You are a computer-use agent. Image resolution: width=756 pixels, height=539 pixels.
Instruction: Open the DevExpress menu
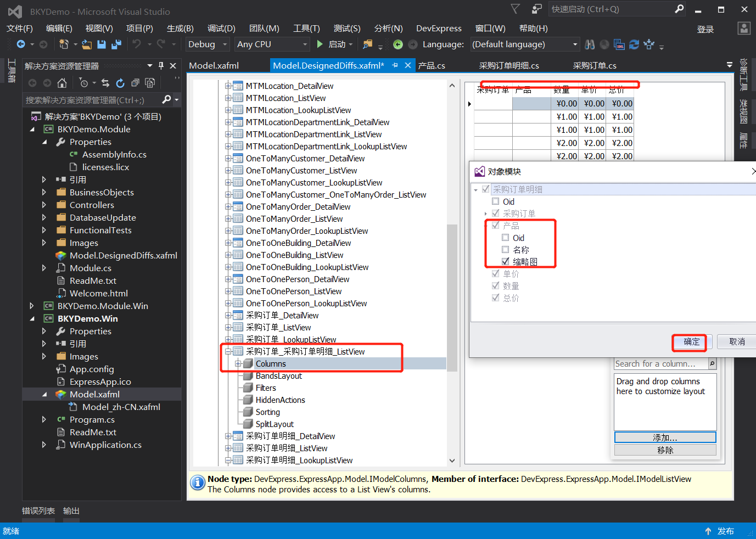439,29
